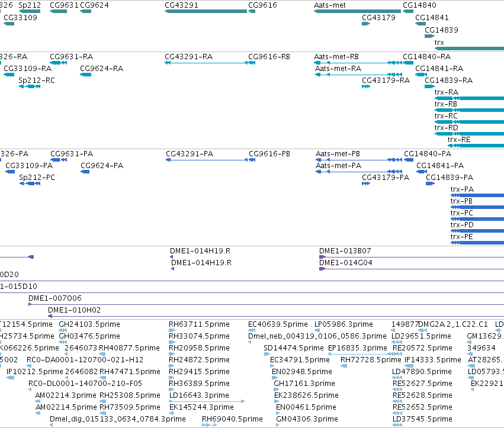Click protein CG9624-PA
This screenshot has height=428, width=504.
102,166
